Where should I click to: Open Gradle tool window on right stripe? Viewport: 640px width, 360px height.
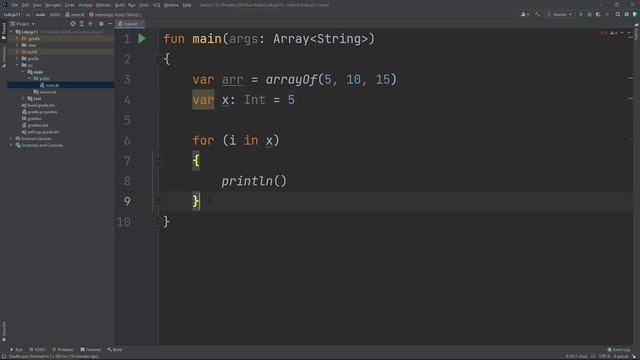tap(636, 32)
